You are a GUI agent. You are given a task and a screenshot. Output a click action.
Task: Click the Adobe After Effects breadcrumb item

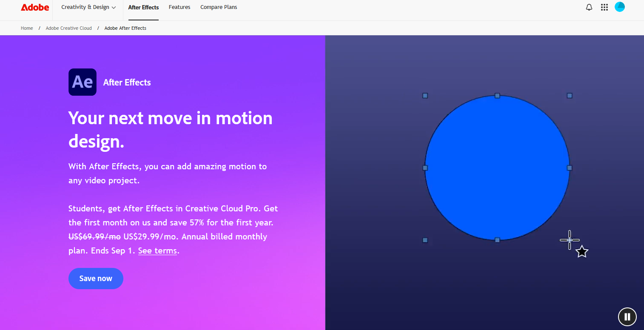point(125,28)
